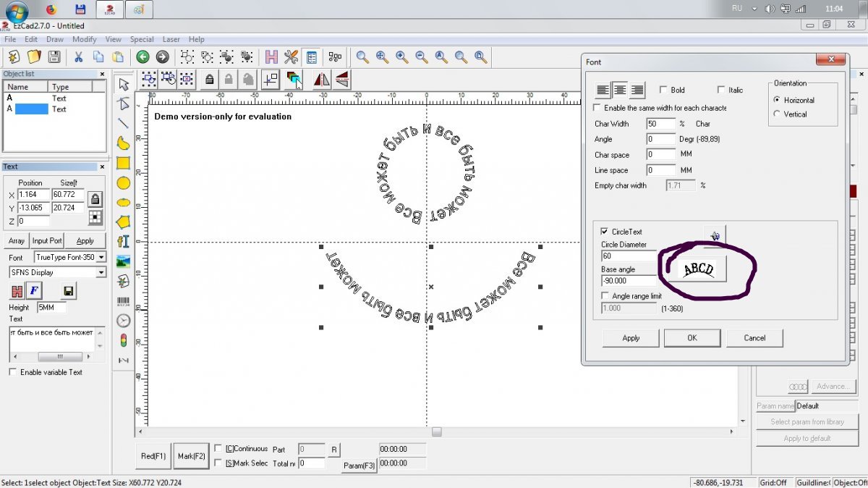This screenshot has width=868, height=488.
Task: Click the Hatch icon in top toolbar
Action: pos(271,56)
